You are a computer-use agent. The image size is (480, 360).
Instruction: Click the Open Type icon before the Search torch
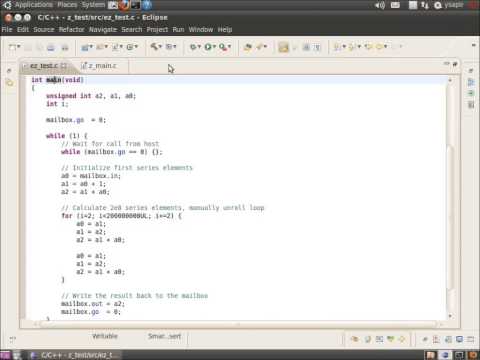(247, 47)
